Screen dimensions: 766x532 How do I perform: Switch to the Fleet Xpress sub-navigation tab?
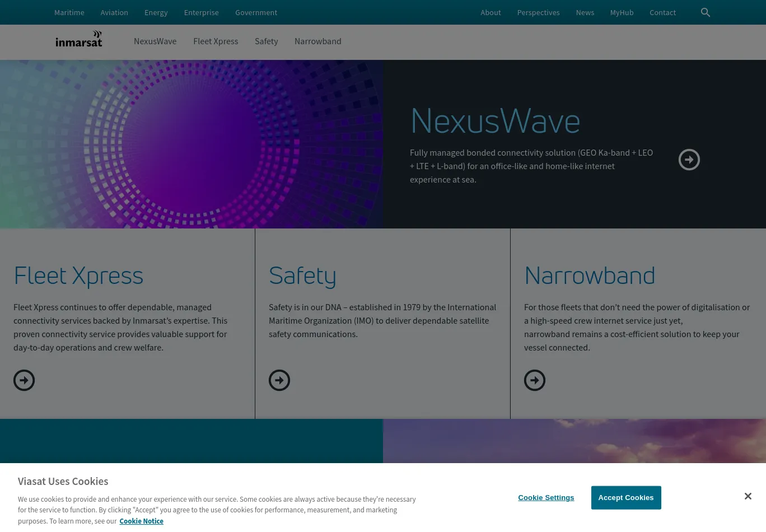point(216,41)
